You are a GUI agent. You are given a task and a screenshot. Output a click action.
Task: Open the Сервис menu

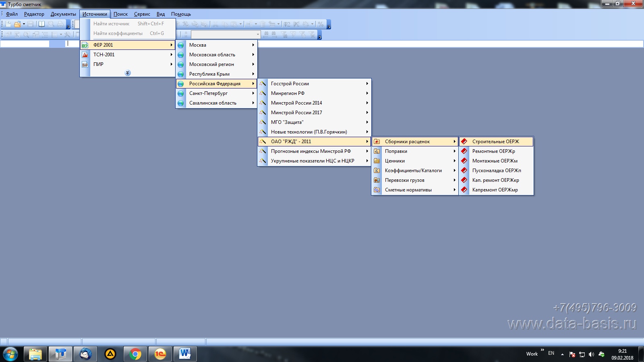coord(142,14)
